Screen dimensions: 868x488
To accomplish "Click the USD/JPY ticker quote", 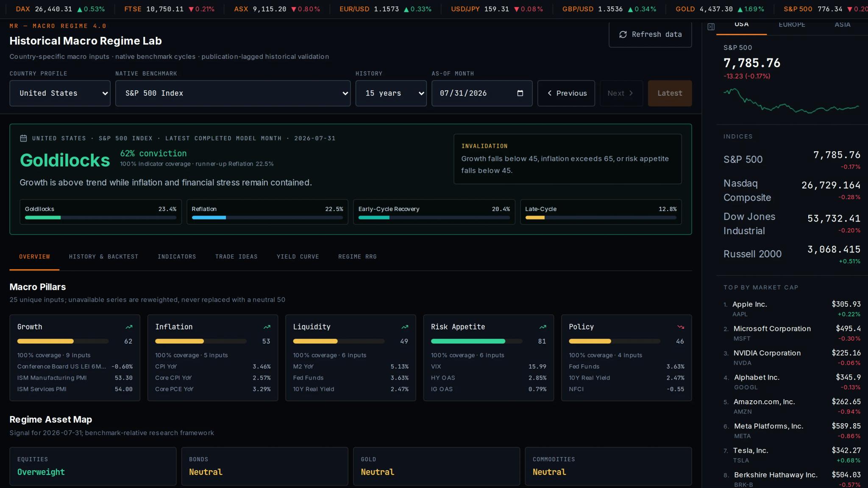I will click(x=497, y=9).
